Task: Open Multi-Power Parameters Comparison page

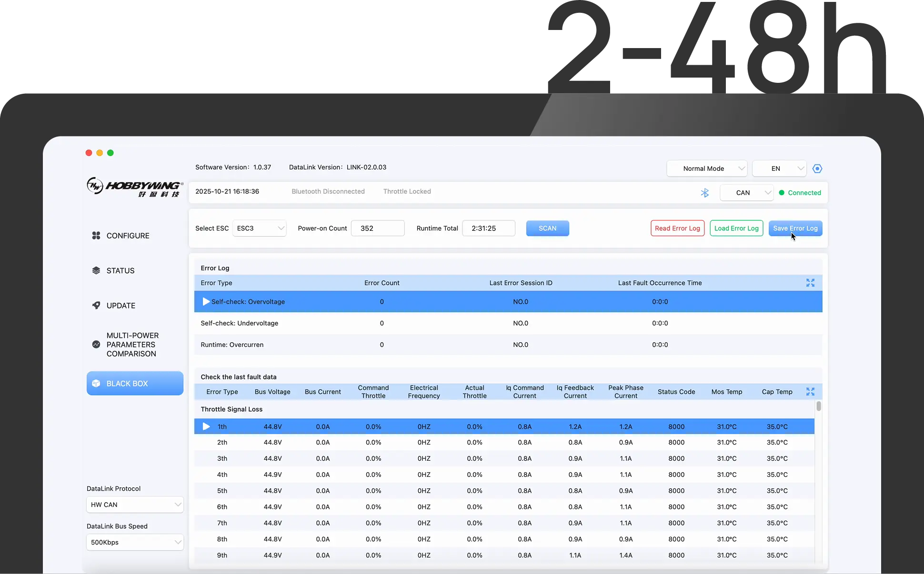Action: (132, 345)
